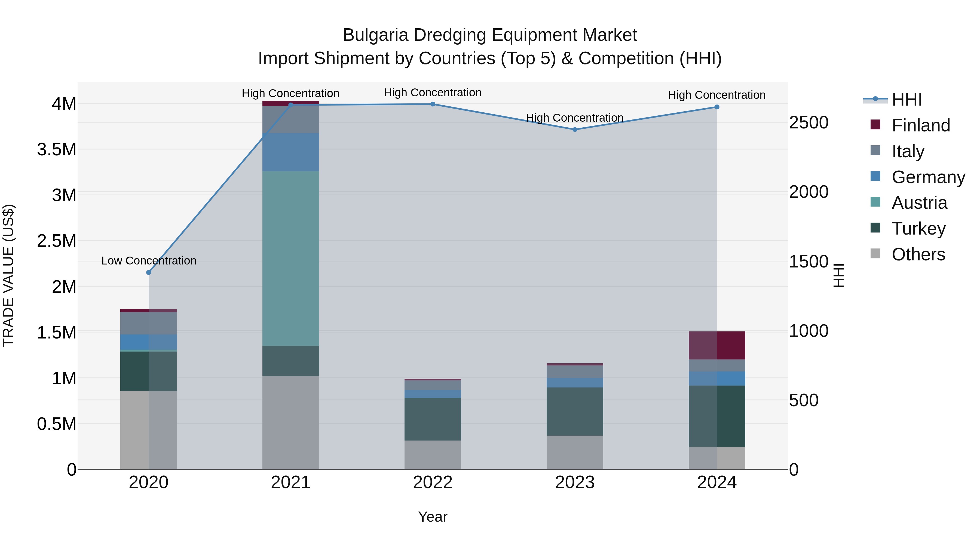Image resolution: width=980 pixels, height=551 pixels.
Task: Toggle Germany series in the legend
Action: pyautogui.click(x=918, y=177)
